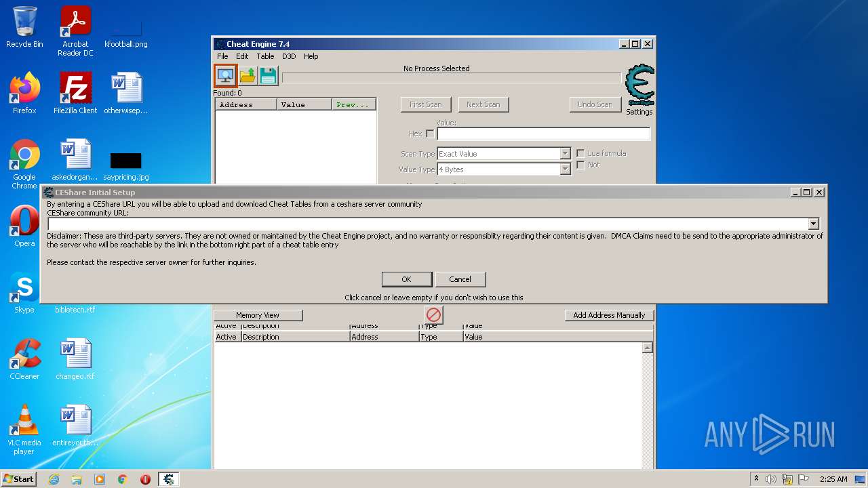This screenshot has width=868, height=488.
Task: Click the First Scan button
Action: coord(425,104)
